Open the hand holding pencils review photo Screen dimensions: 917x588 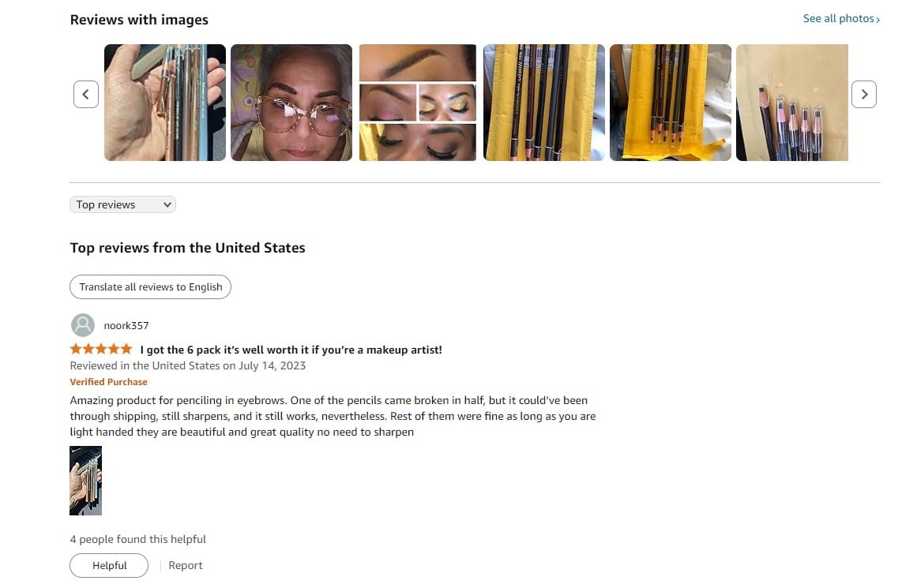tap(165, 103)
